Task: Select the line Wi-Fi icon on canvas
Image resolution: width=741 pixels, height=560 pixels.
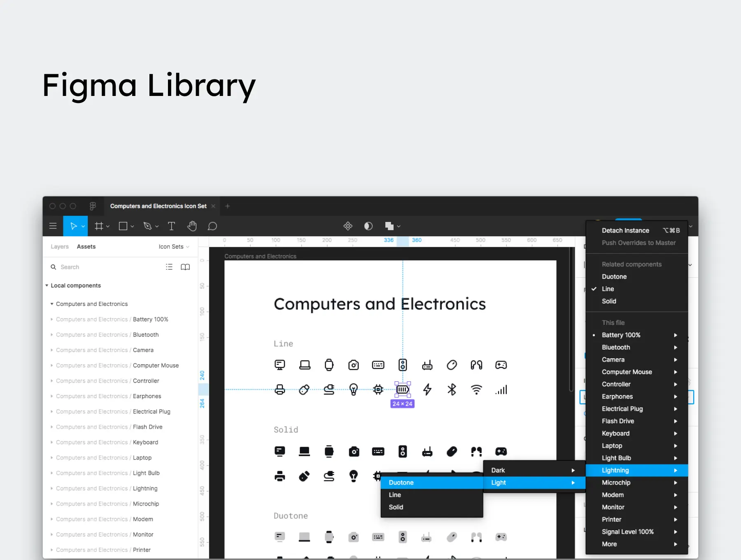Action: [x=476, y=390]
